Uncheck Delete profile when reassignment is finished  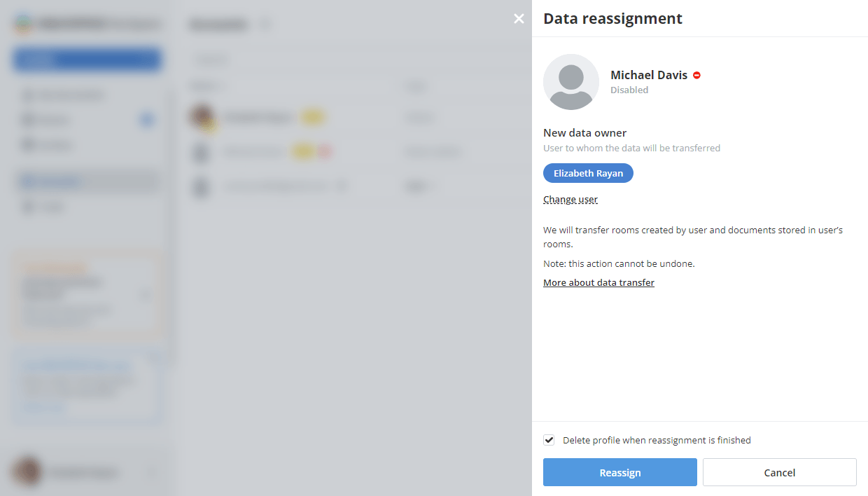pos(549,441)
